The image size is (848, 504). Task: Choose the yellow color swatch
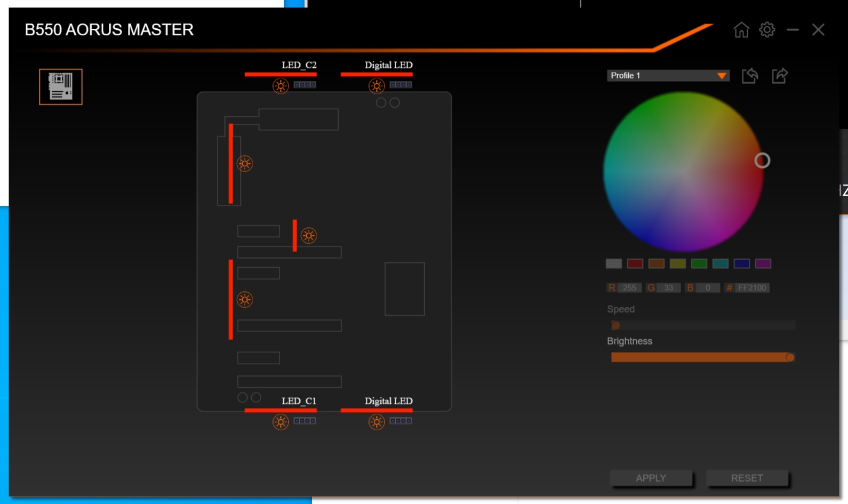[x=678, y=263]
